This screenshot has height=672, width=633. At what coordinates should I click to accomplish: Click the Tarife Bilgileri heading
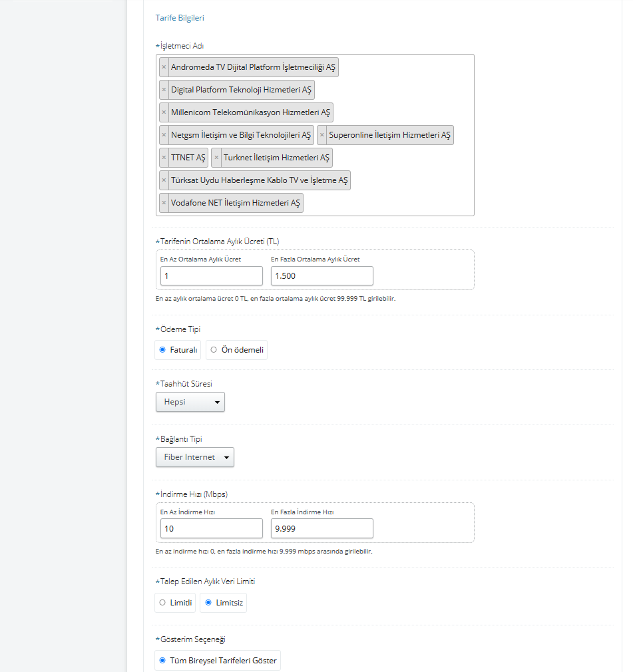click(180, 18)
